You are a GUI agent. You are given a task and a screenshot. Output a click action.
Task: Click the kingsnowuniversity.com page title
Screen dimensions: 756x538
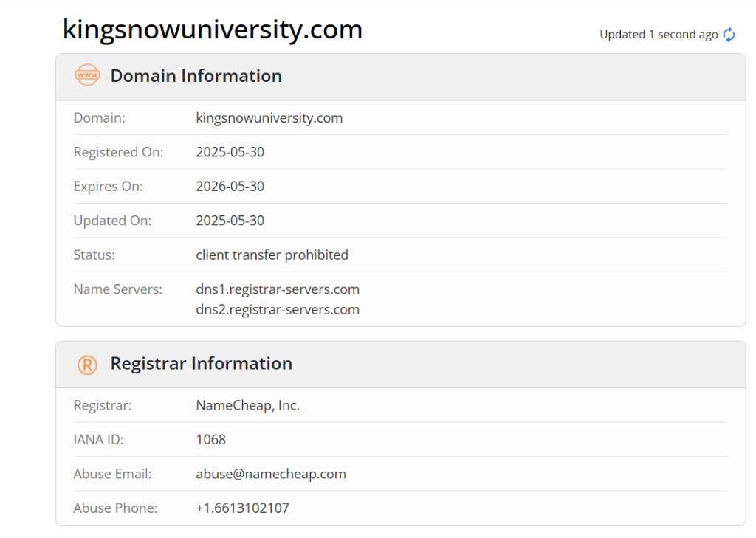212,30
